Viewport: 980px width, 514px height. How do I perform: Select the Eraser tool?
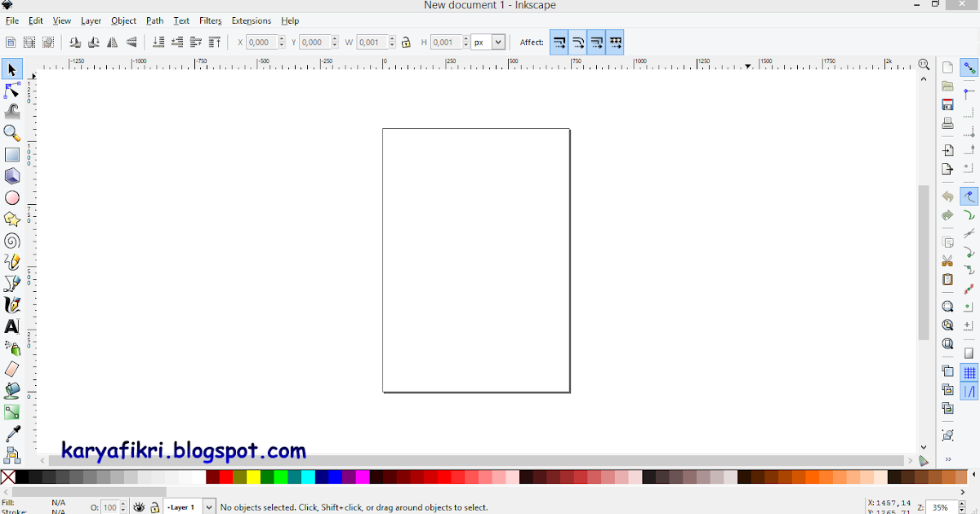[x=12, y=370]
